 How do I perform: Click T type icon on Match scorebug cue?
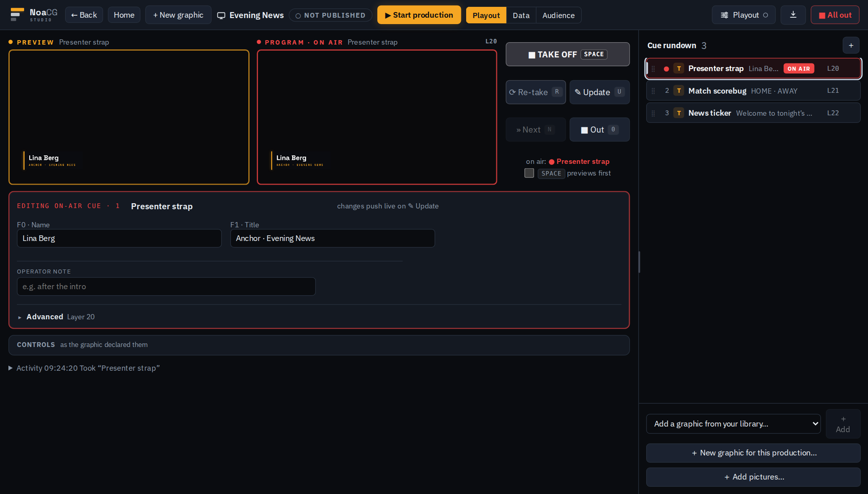pos(679,91)
